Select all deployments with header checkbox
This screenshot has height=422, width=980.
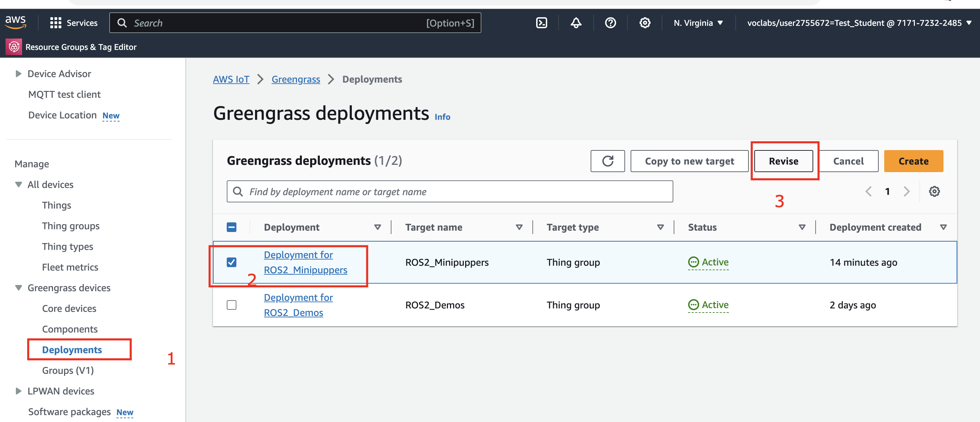(231, 226)
